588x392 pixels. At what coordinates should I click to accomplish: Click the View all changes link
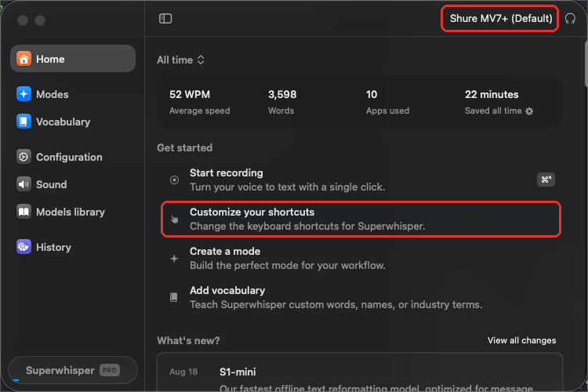pos(521,340)
